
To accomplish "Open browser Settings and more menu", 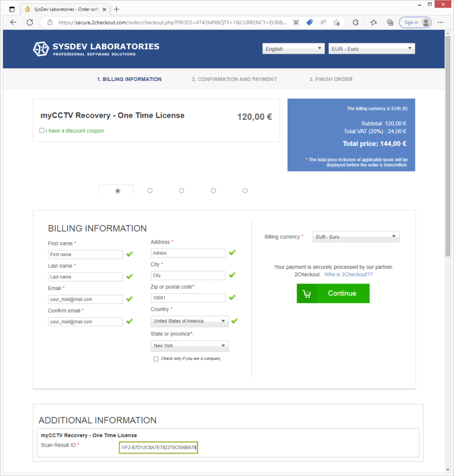I will 440,22.
